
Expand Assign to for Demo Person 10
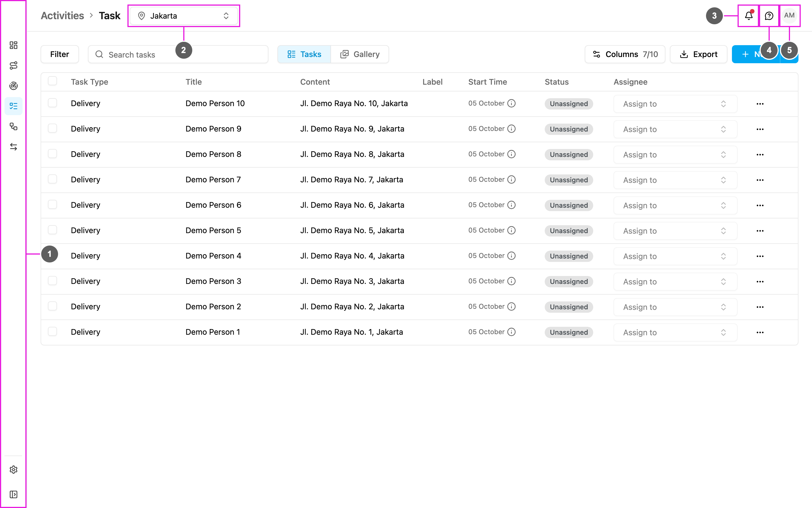point(675,104)
